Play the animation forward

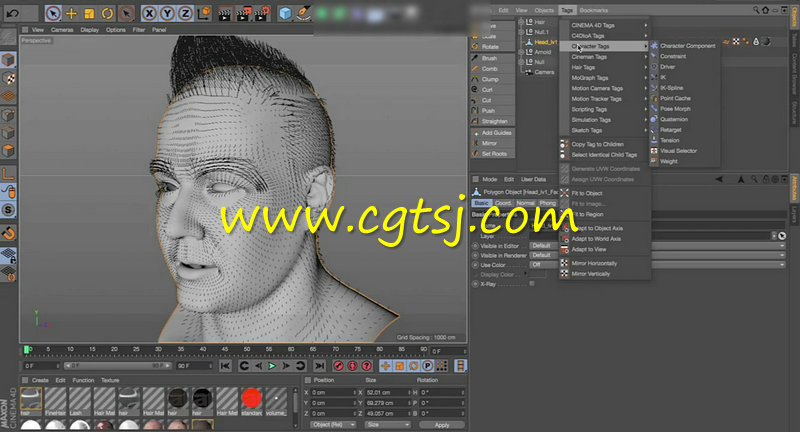pyautogui.click(x=272, y=366)
